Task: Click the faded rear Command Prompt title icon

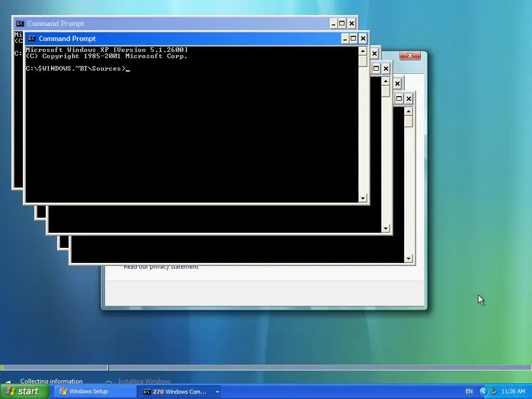Action: coord(20,23)
